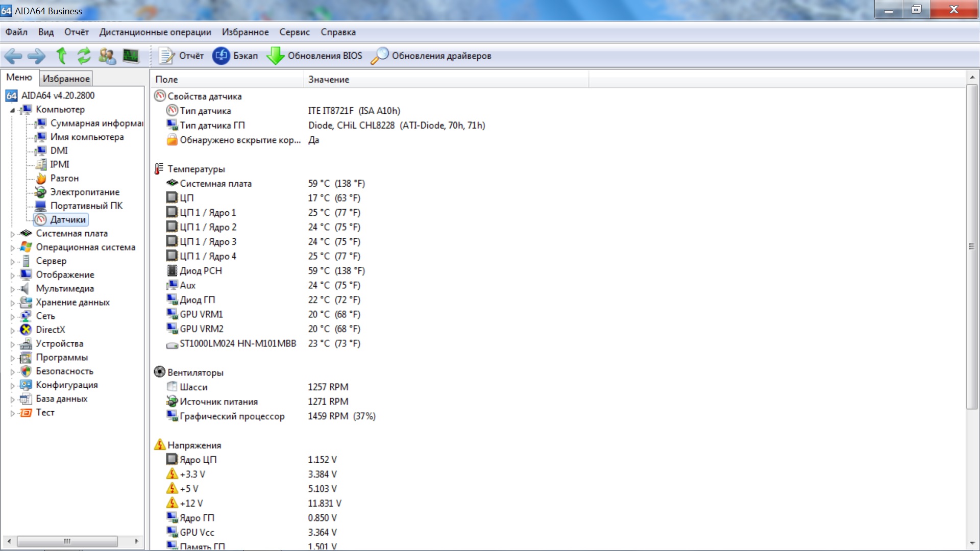Click the Forward navigation arrow
Image resolution: width=980 pixels, height=551 pixels.
pyautogui.click(x=36, y=56)
